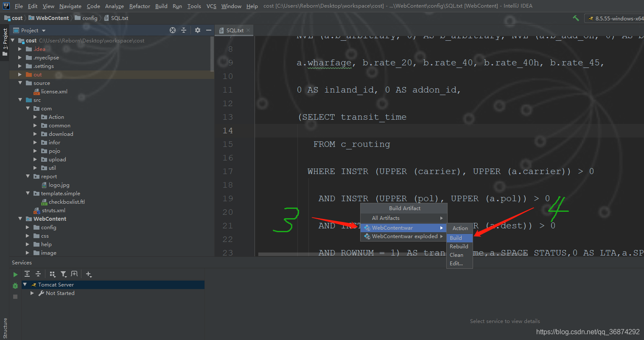Select the download package in tree
This screenshot has width=644, height=340.
tap(61, 134)
